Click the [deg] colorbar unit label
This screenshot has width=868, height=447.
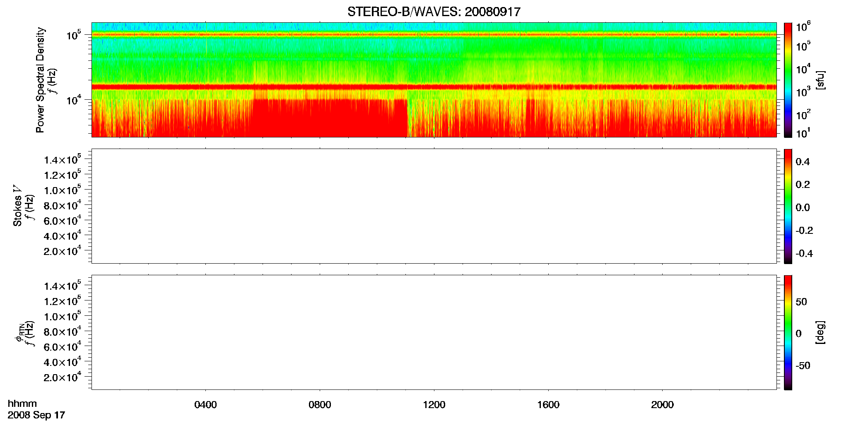[x=820, y=332]
